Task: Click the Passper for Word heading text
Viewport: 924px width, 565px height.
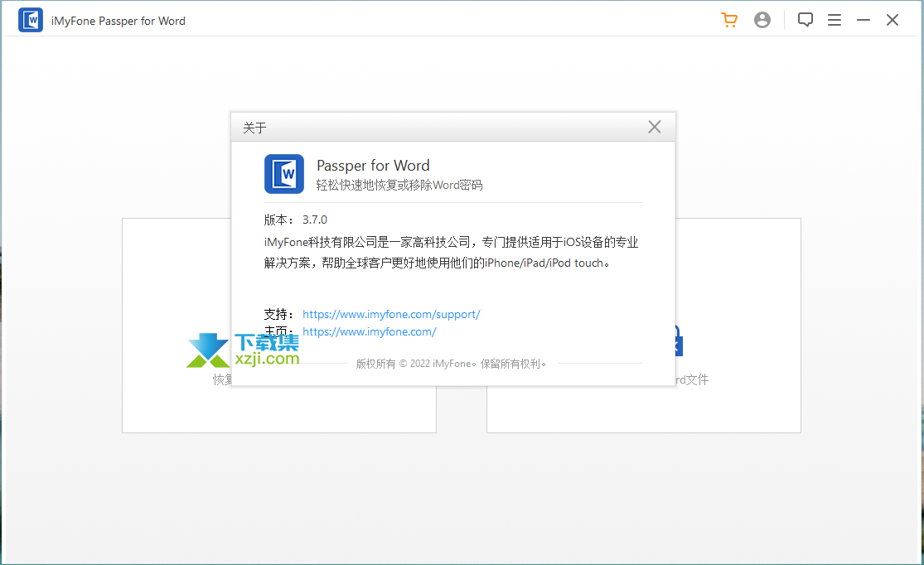Action: [373, 166]
